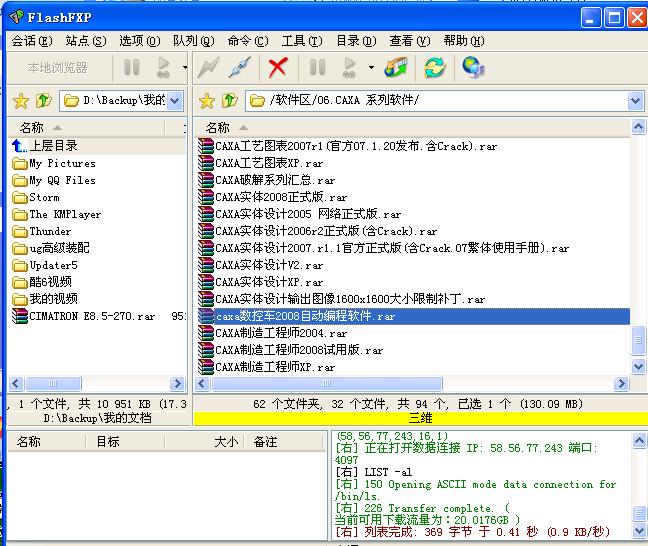Click the disconnect plug icon
The height and width of the screenshot is (546, 648).
pos(240,67)
